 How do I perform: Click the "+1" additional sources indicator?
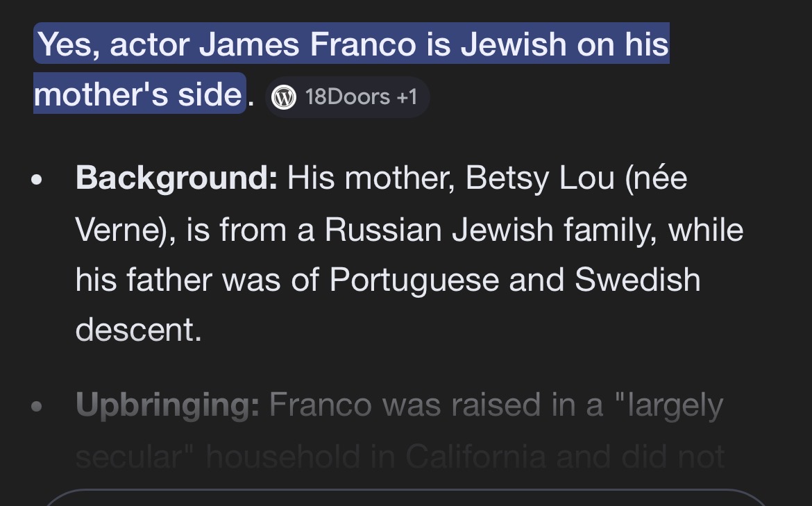click(406, 97)
